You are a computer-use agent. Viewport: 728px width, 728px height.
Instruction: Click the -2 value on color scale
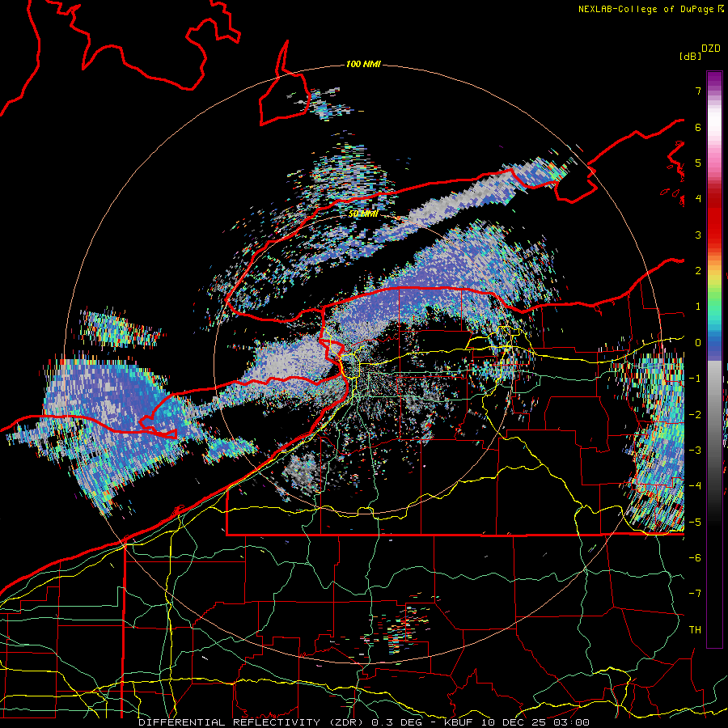pos(695,415)
